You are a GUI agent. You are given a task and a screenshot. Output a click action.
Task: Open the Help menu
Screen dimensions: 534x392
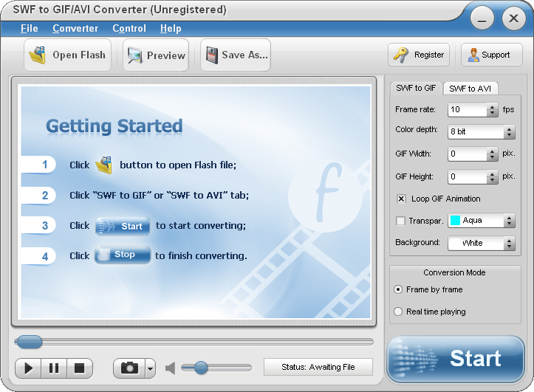(171, 29)
